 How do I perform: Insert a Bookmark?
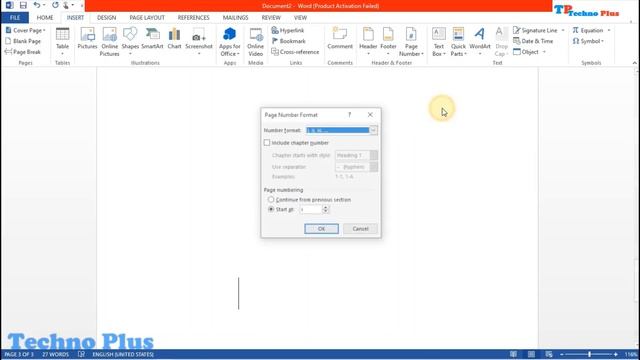[x=289, y=41]
